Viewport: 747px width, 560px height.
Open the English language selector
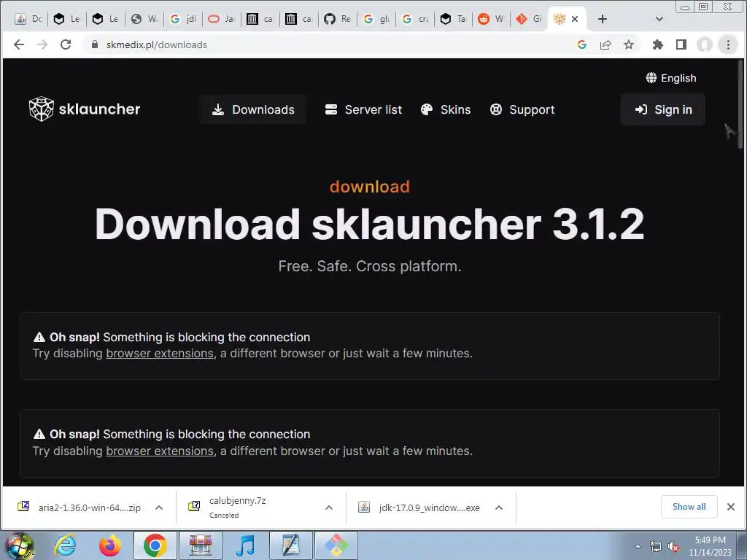coord(671,78)
